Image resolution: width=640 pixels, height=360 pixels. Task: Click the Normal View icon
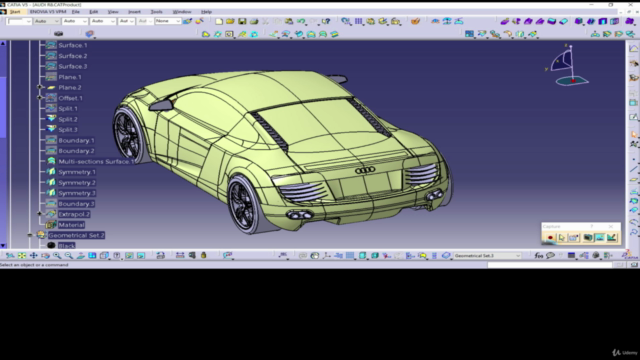pyautogui.click(x=81, y=256)
